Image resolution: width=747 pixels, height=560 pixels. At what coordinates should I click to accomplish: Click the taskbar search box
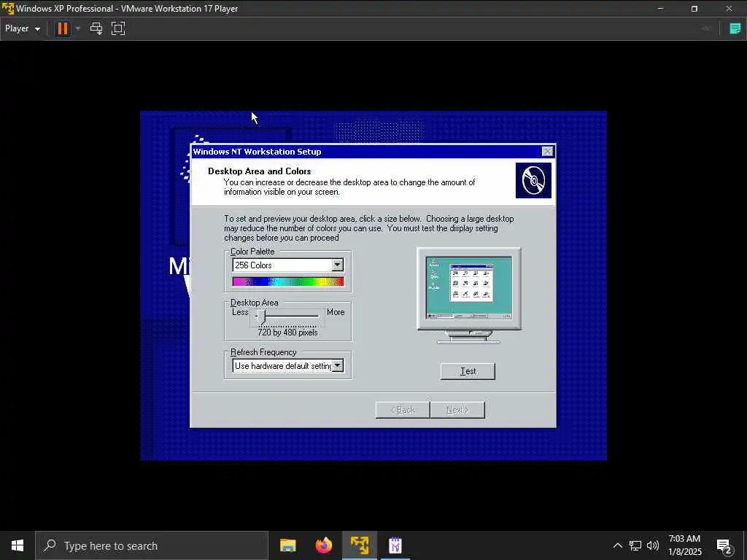(x=152, y=545)
